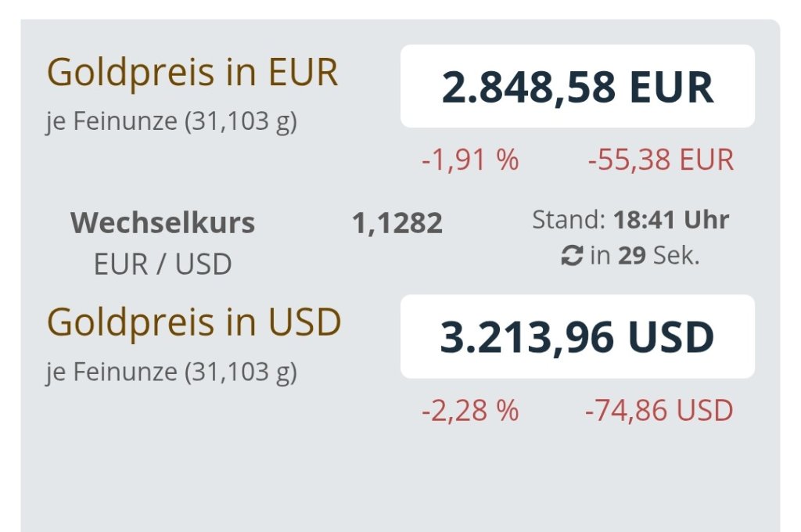The width and height of the screenshot is (801, 532).
Task: Select the Goldpreis in USD heading
Action: pos(194,322)
